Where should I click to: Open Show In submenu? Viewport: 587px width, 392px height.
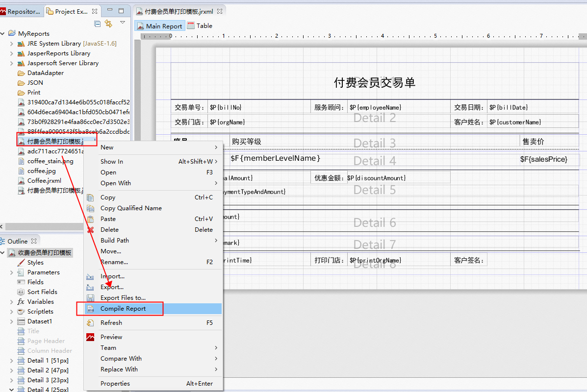[153, 162]
